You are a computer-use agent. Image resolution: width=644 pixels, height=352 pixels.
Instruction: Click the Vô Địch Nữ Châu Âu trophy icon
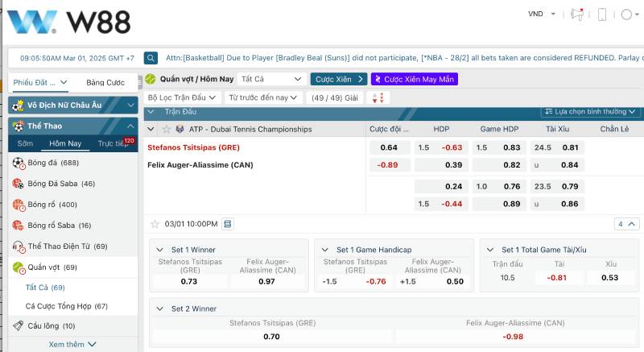tap(18, 106)
